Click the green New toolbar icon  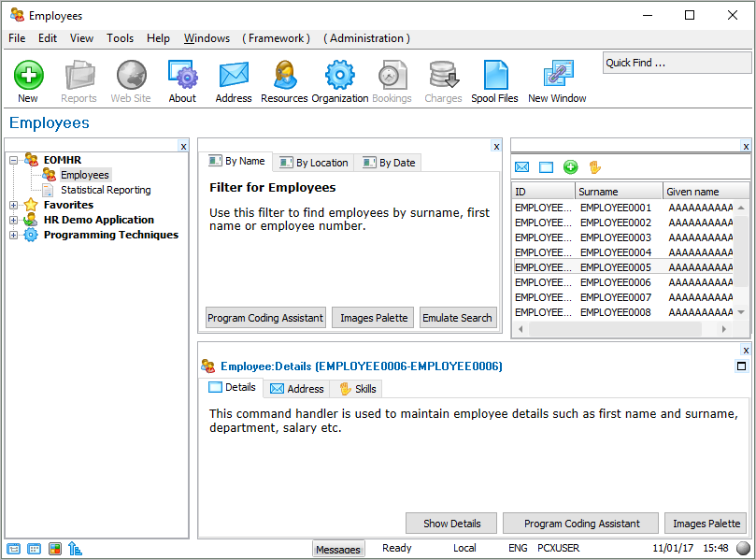pyautogui.click(x=28, y=76)
